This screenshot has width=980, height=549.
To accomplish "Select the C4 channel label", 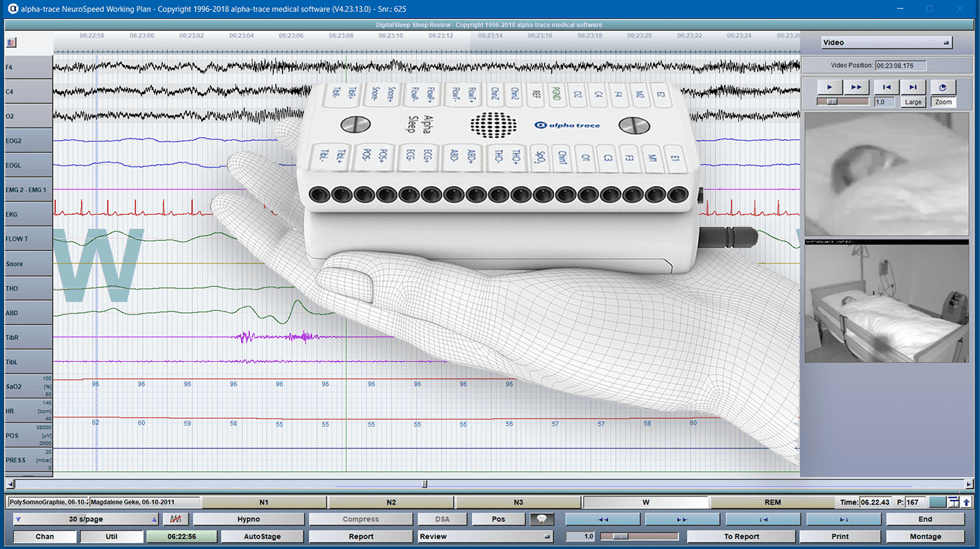I will [28, 92].
